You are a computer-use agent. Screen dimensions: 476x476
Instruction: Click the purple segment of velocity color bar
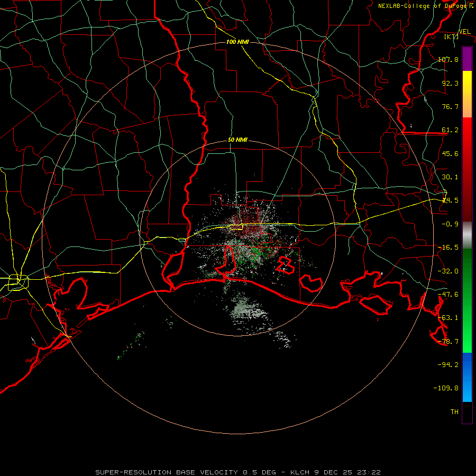click(x=467, y=59)
